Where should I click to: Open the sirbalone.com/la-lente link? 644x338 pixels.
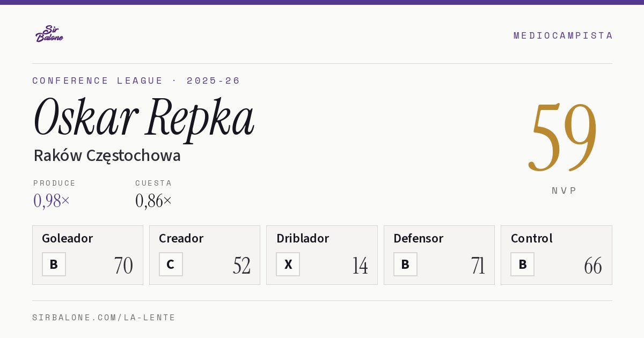(x=104, y=318)
